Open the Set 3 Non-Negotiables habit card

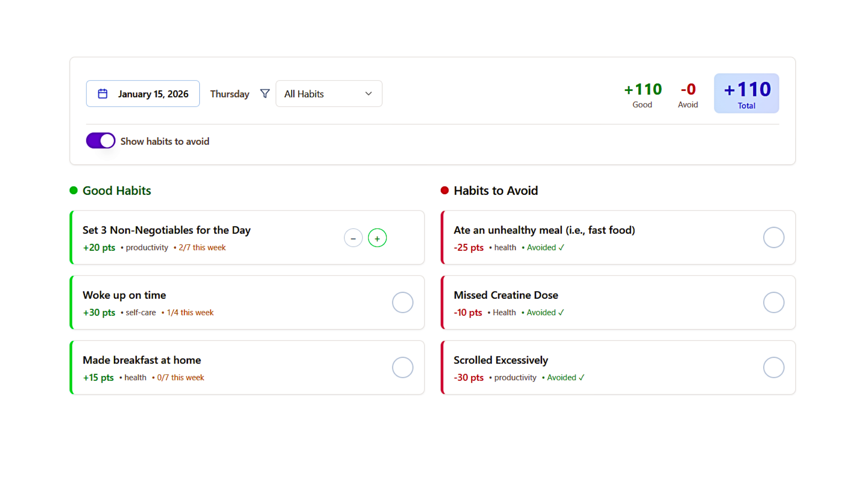203,237
